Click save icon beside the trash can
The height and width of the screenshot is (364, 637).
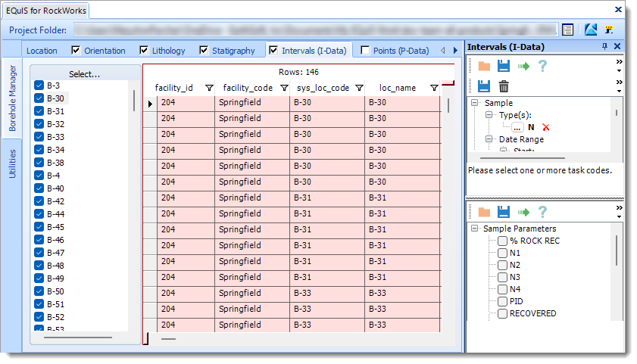click(483, 86)
